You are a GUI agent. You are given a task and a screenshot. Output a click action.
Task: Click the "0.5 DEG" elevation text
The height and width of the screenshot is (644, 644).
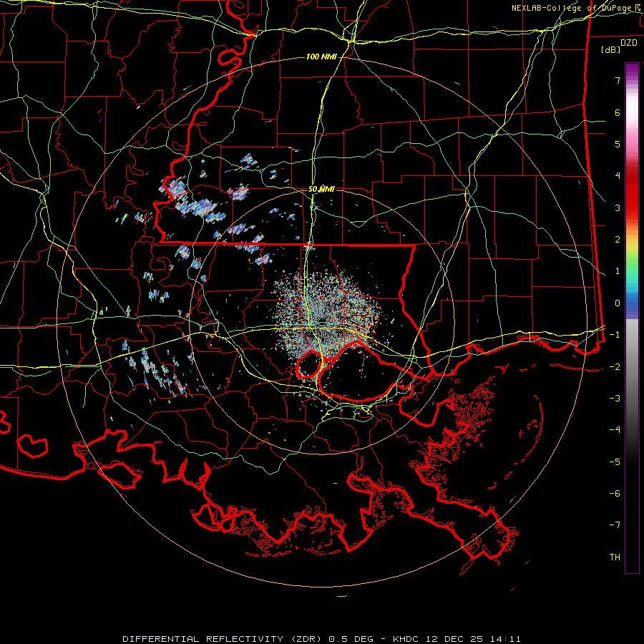click(x=351, y=639)
